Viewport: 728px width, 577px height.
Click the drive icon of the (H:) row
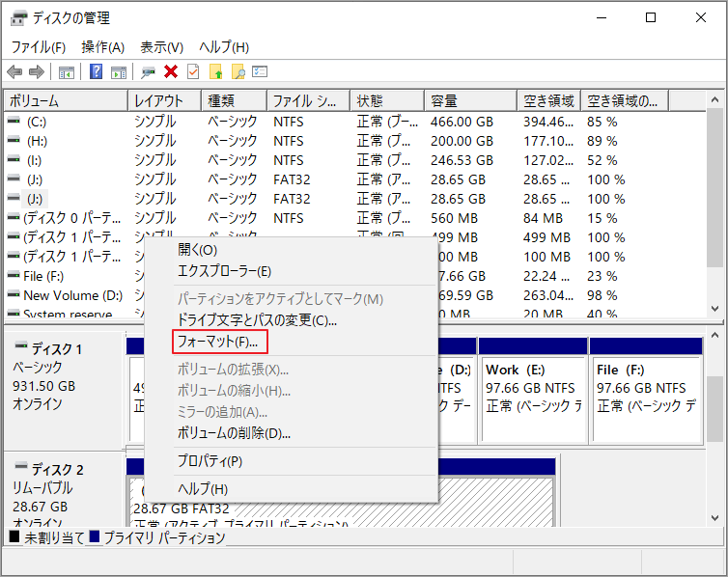point(14,140)
